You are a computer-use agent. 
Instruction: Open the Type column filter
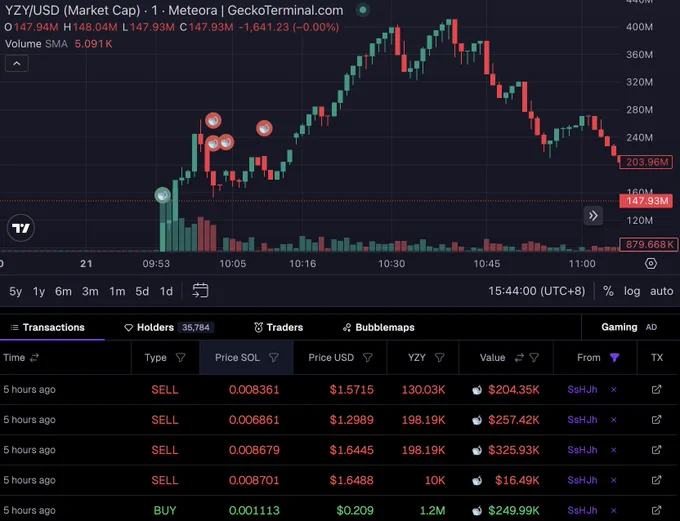180,357
